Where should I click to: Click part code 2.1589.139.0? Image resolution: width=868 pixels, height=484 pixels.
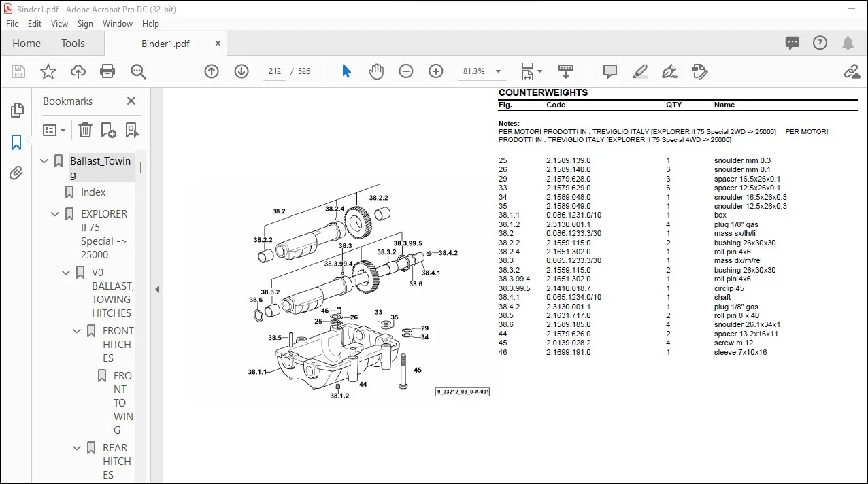tap(569, 161)
